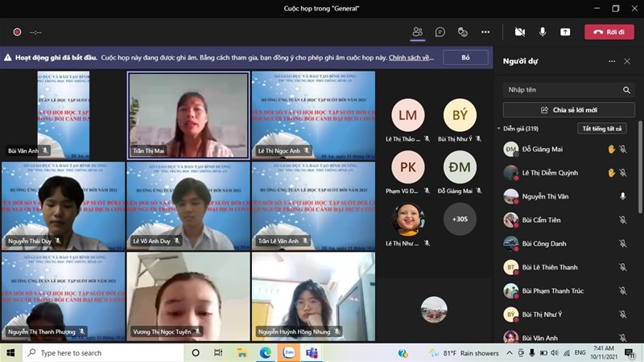Open Zalo from the taskbar

tap(289, 353)
